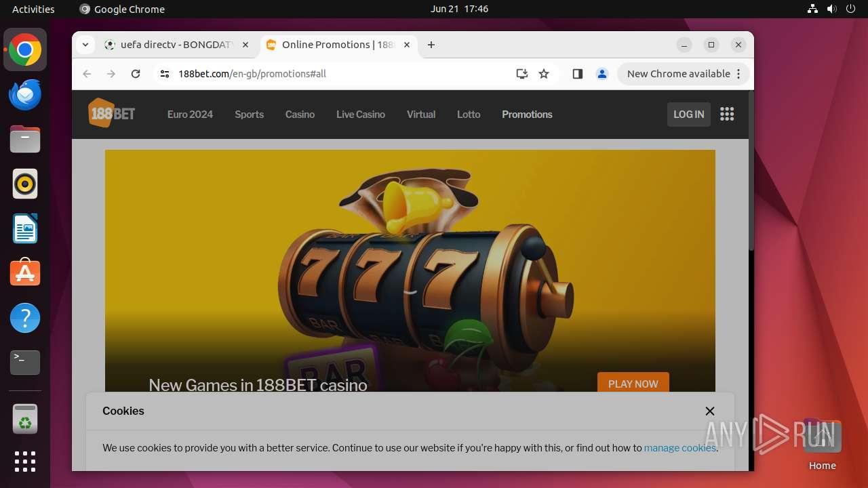Open Chrome profile avatar

(601, 74)
